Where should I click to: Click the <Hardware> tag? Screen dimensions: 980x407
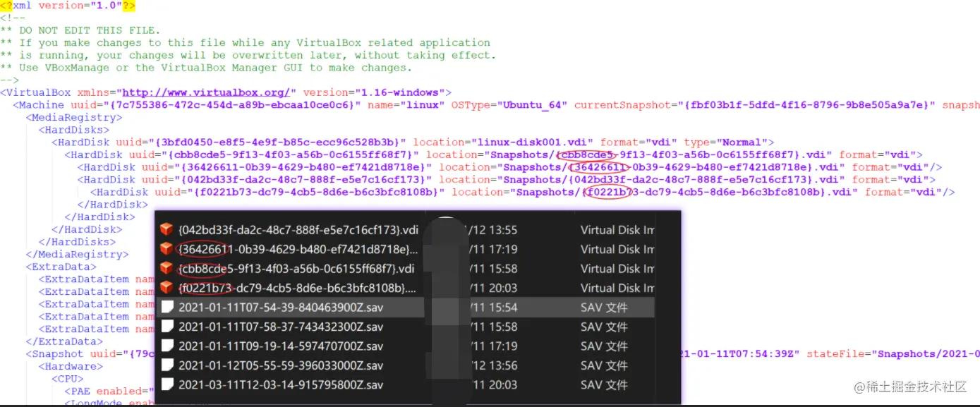(71, 366)
